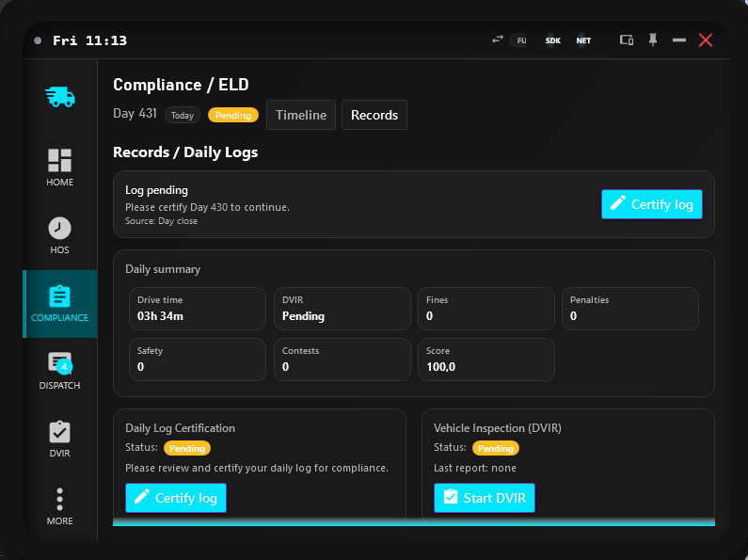Viewport: 748px width, 560px height.
Task: Click the 'Last report: none' text
Action: [x=474, y=468]
